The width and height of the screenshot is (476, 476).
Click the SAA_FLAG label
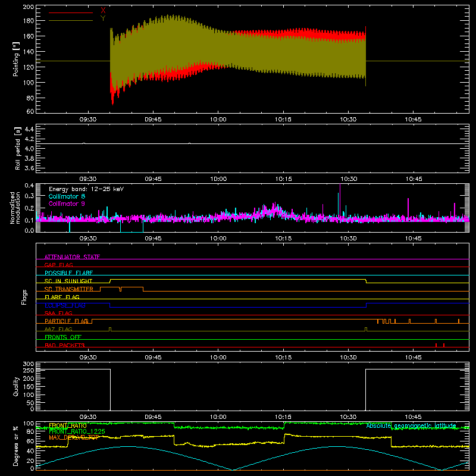pos(58,313)
